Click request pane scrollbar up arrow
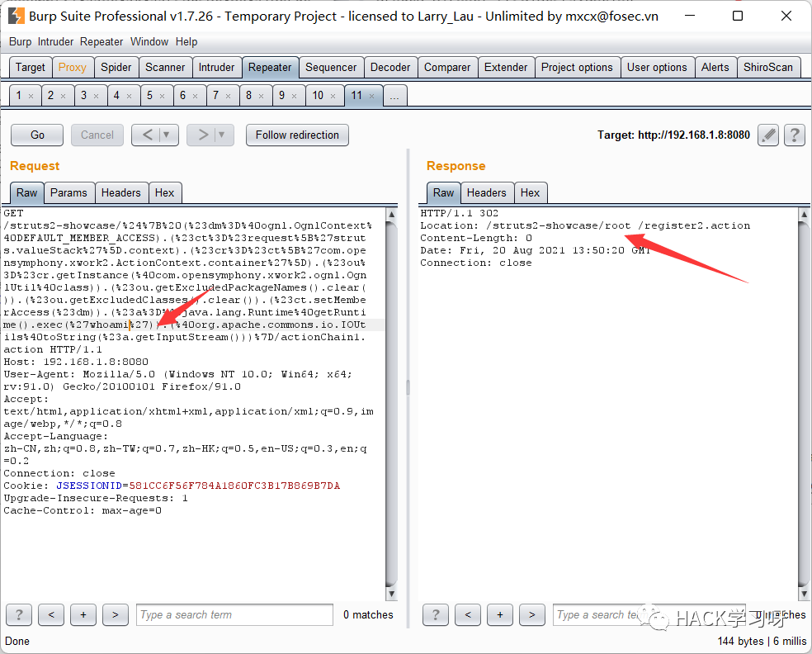Image resolution: width=812 pixels, height=654 pixels. pos(392,214)
